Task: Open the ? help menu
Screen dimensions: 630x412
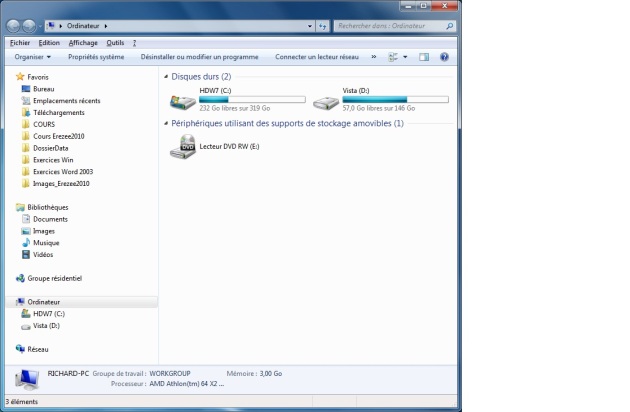Action: (135, 43)
